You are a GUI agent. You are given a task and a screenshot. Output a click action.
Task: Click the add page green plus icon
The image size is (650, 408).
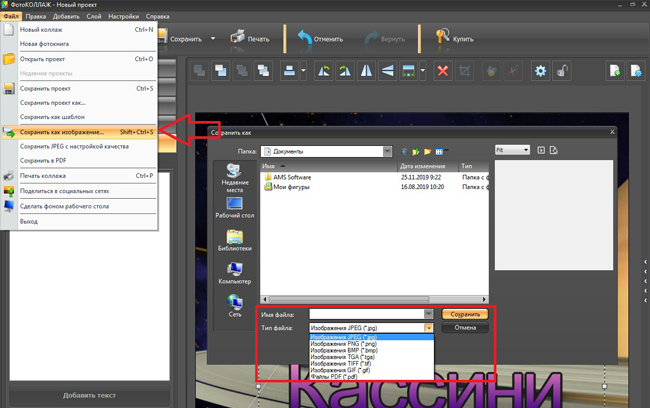point(615,71)
